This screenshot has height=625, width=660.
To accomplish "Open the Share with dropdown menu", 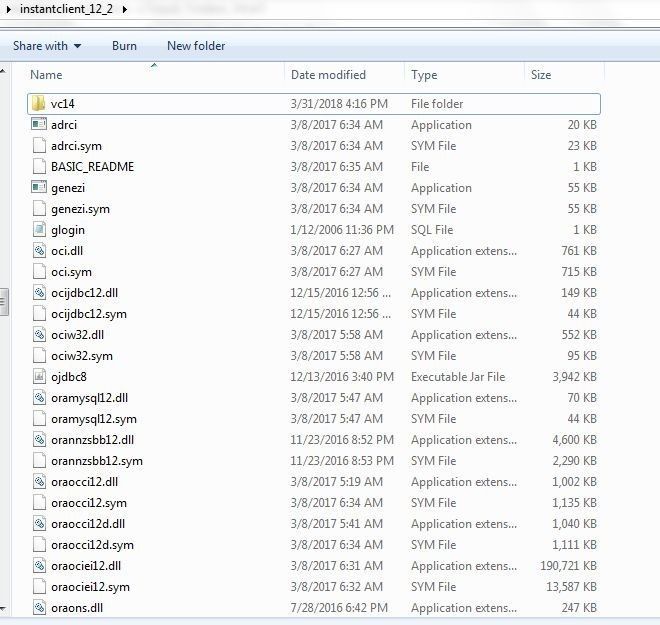I will click(x=47, y=45).
